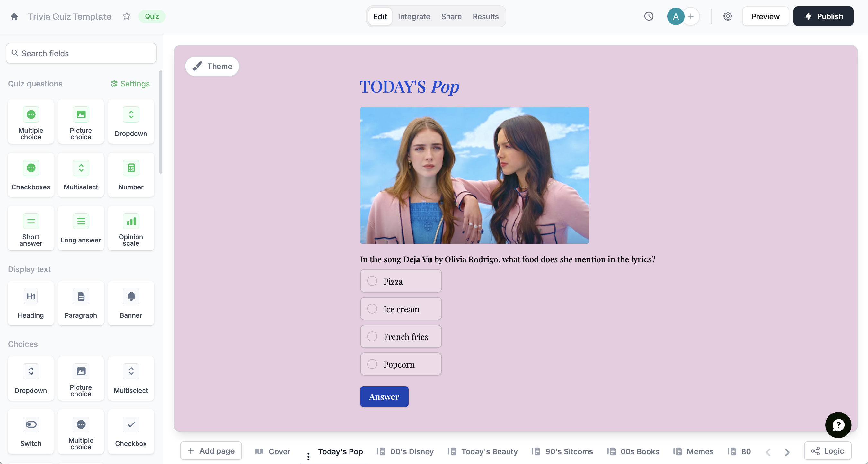Screen dimensions: 868x464
Task: Open the 00s Books page tab
Action: coord(633,451)
